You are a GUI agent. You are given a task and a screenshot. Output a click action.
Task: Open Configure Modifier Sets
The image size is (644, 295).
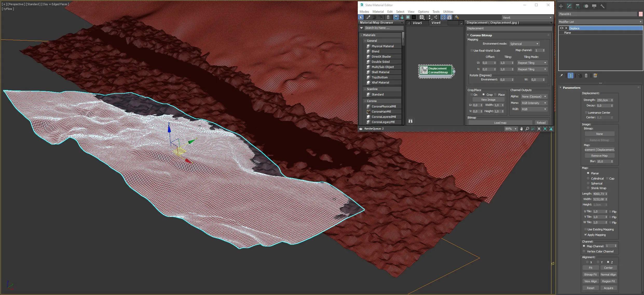point(596,76)
